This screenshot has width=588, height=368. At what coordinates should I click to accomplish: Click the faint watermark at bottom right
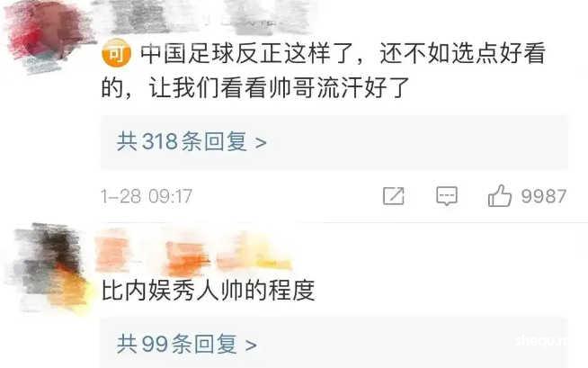click(542, 340)
